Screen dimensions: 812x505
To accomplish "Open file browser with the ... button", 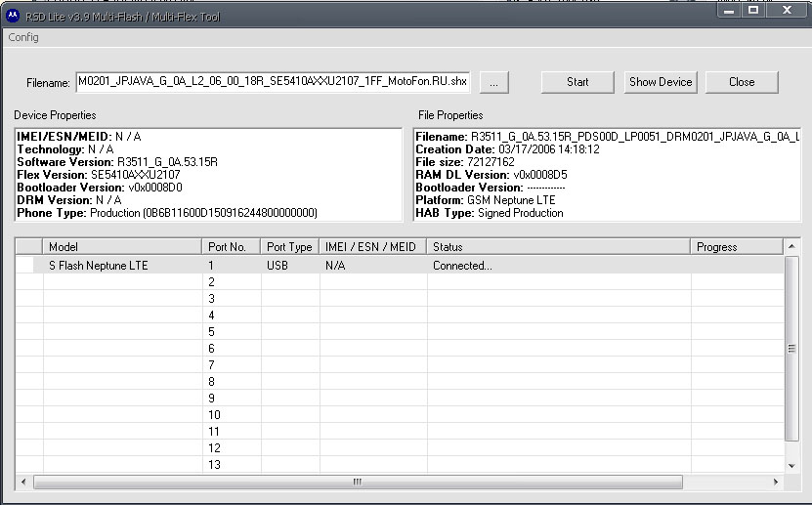I will click(494, 82).
